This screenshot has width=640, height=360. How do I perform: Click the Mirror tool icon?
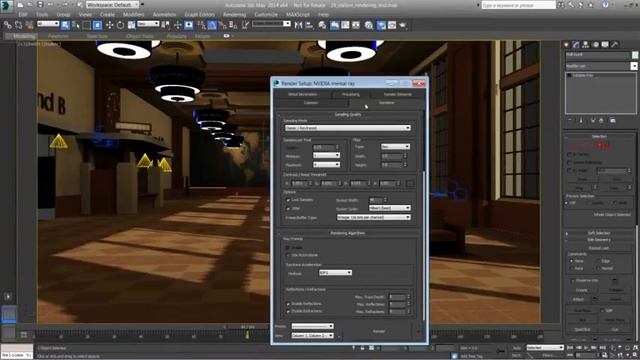point(299,25)
